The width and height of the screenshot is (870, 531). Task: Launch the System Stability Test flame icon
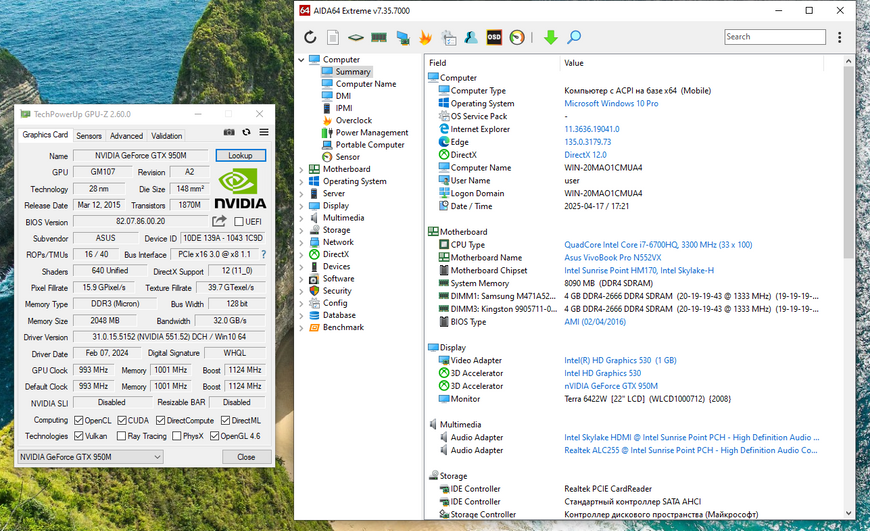tap(426, 37)
